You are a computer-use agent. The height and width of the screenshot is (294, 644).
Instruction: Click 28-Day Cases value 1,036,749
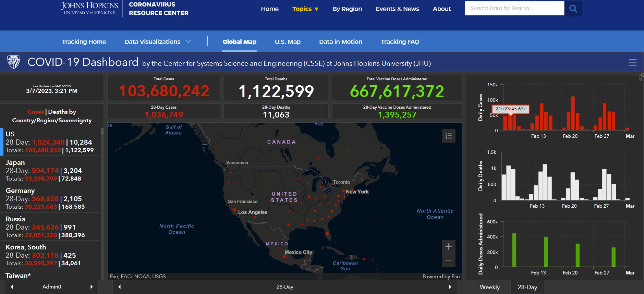(x=164, y=115)
